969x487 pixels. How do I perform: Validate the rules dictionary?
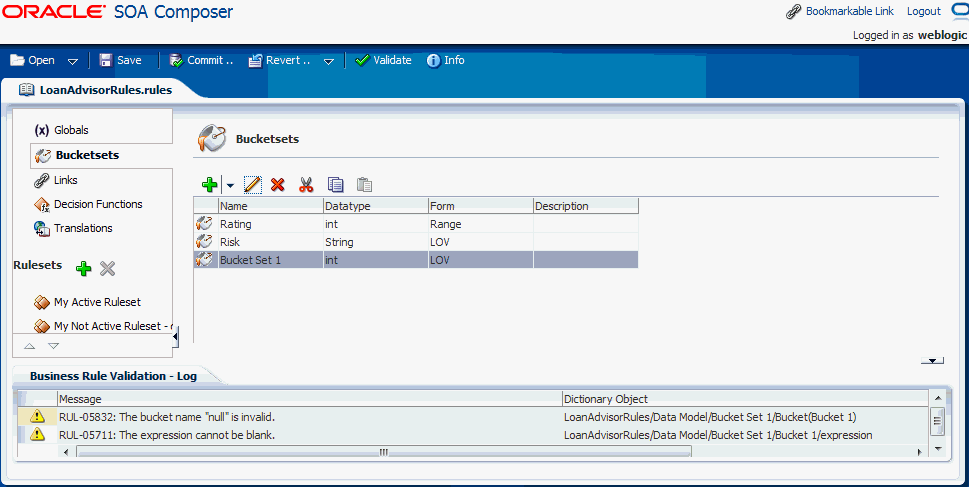(x=383, y=60)
